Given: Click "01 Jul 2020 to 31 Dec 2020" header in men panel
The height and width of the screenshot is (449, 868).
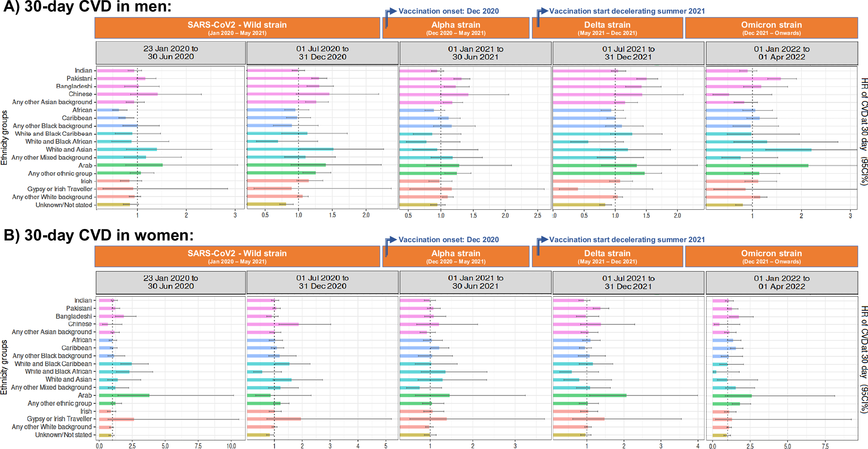Looking at the screenshot, I should (x=323, y=53).
